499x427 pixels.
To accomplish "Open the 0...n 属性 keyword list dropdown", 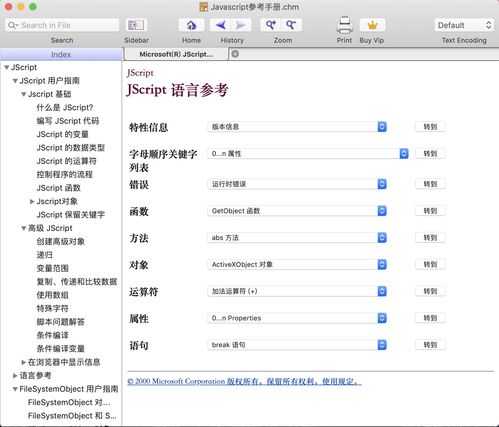I will click(x=308, y=154).
